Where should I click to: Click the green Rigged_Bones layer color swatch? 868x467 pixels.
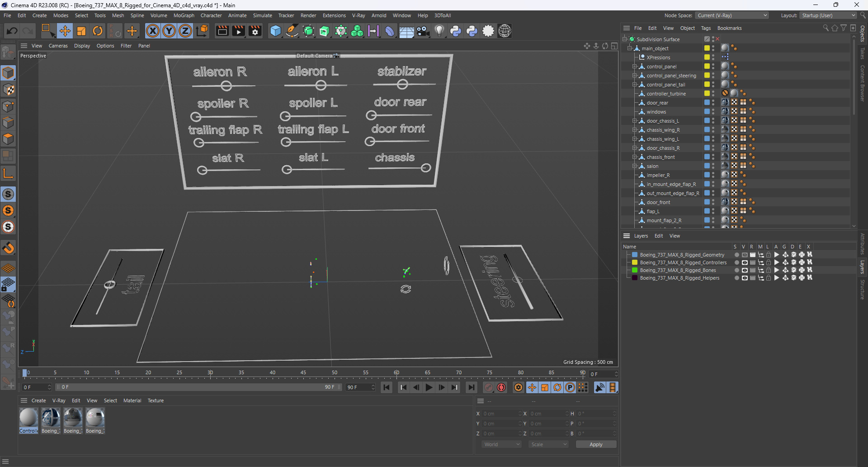[x=635, y=270]
